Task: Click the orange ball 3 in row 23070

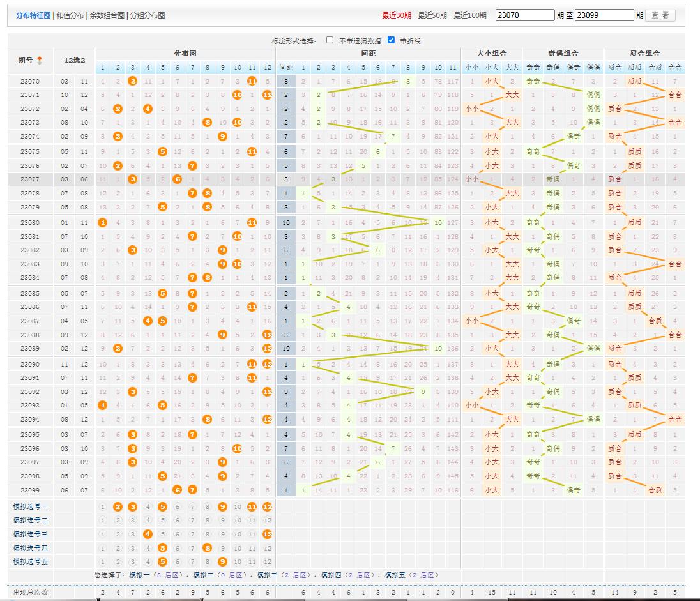Action: (x=133, y=81)
